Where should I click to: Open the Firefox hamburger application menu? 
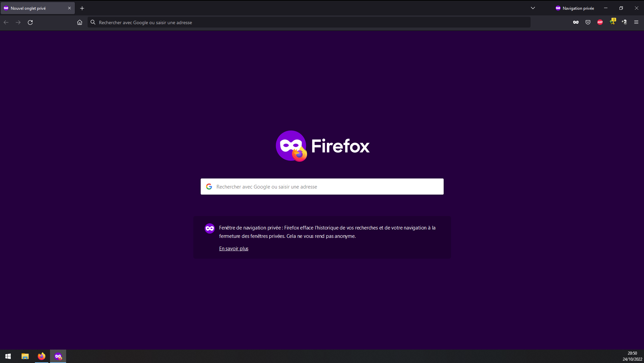pyautogui.click(x=636, y=22)
